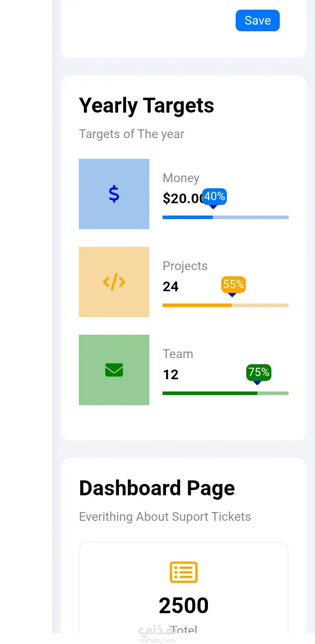Click the 75% Team progress badge
Image resolution: width=315 pixels, height=644 pixels.
[x=259, y=373]
